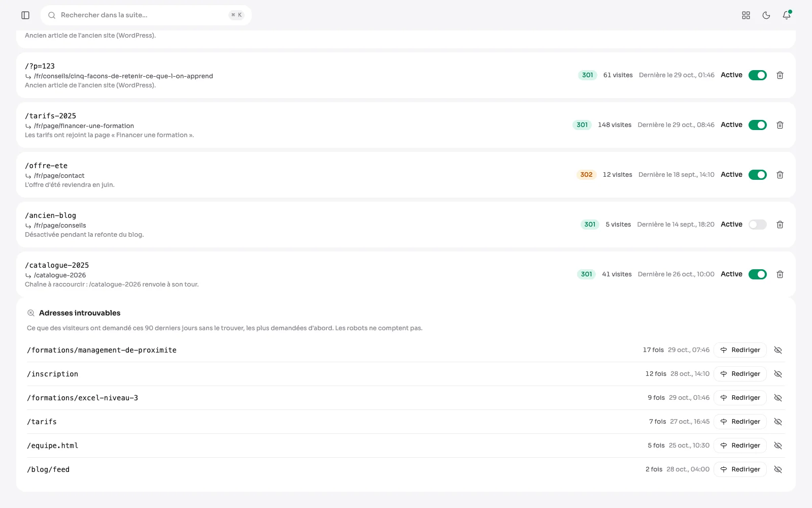Open the apps grid icon
The image size is (812, 508).
pyautogui.click(x=746, y=15)
